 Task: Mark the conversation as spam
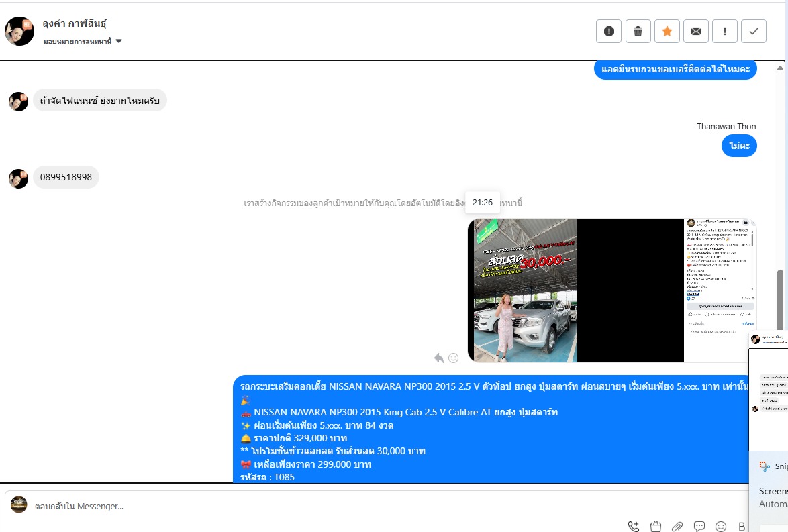[x=609, y=31]
